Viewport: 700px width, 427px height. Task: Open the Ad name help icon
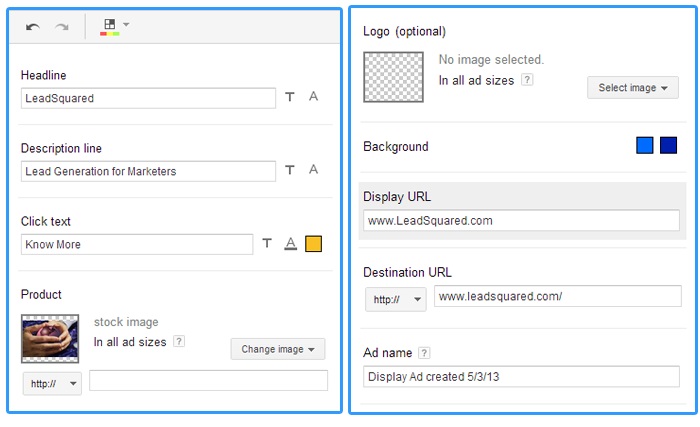tap(424, 353)
